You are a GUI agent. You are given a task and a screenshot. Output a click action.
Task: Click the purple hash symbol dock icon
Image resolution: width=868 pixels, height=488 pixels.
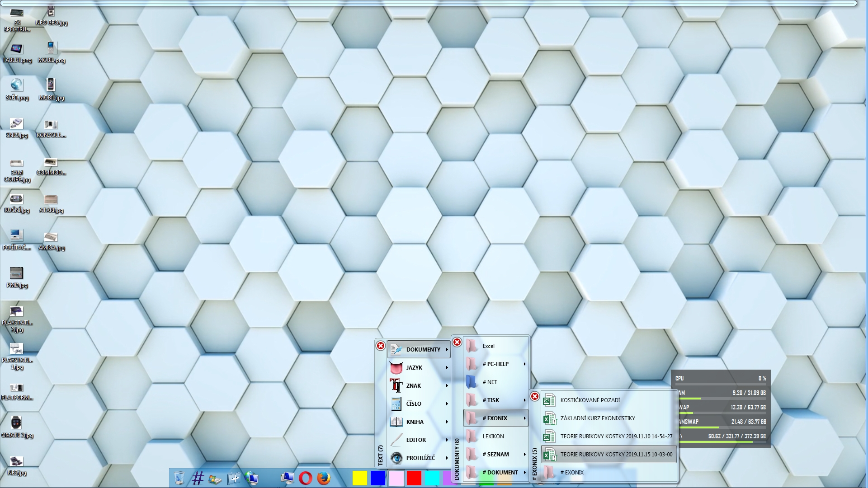(x=198, y=478)
